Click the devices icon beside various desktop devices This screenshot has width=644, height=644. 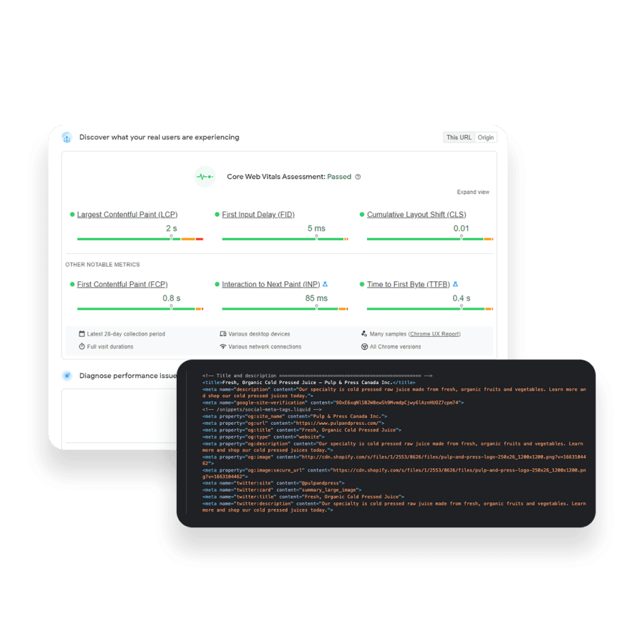pos(223,333)
